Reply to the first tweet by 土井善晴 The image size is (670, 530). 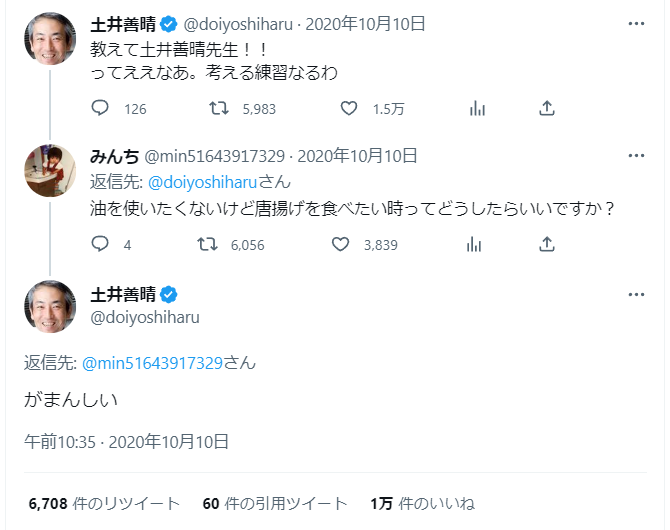[x=100, y=108]
